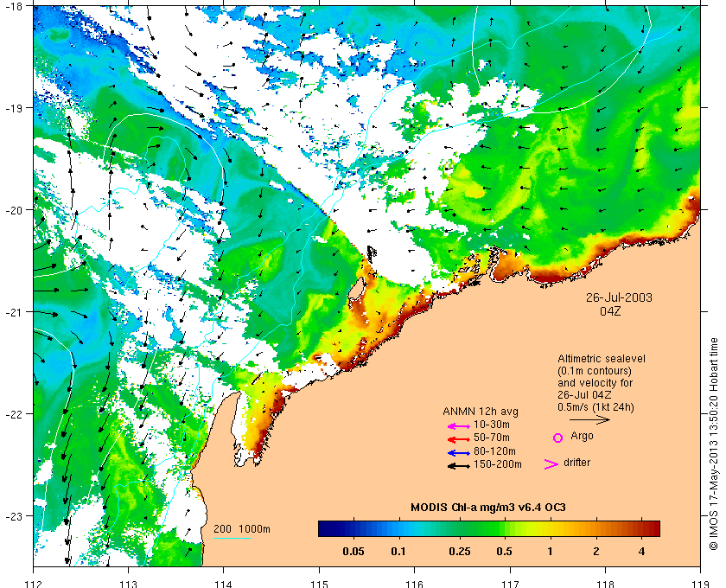Image resolution: width=726 pixels, height=588 pixels.
Task: Click the '150-200m' depth label
Action: pyautogui.click(x=497, y=464)
